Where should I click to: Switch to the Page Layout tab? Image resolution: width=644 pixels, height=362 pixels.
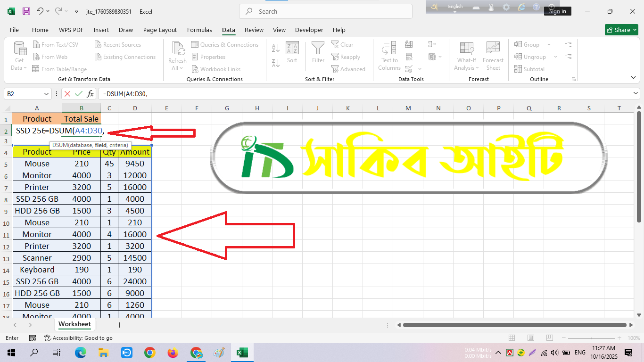160,30
